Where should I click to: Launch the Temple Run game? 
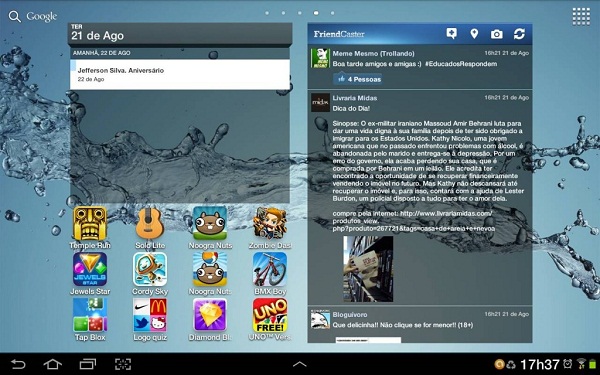pyautogui.click(x=90, y=228)
